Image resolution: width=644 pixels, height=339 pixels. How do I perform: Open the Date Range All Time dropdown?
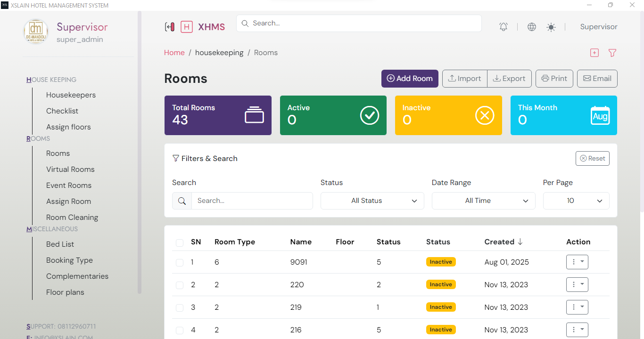[x=483, y=201]
